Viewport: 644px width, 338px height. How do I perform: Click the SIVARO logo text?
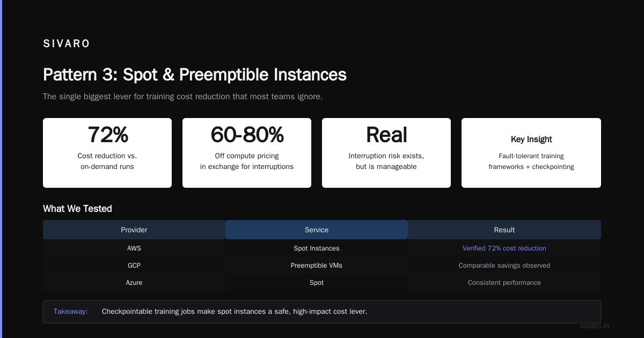click(x=67, y=44)
